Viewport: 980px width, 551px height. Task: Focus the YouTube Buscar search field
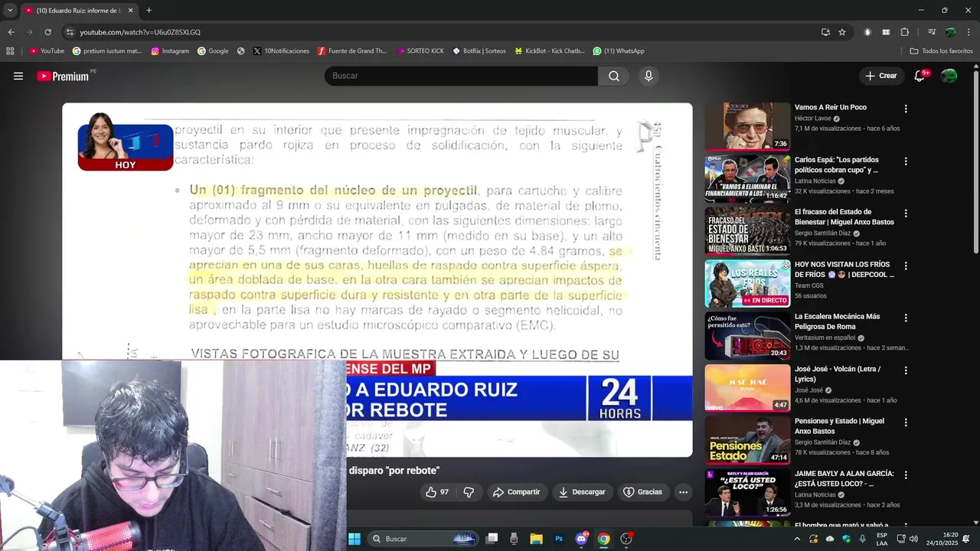[461, 76]
